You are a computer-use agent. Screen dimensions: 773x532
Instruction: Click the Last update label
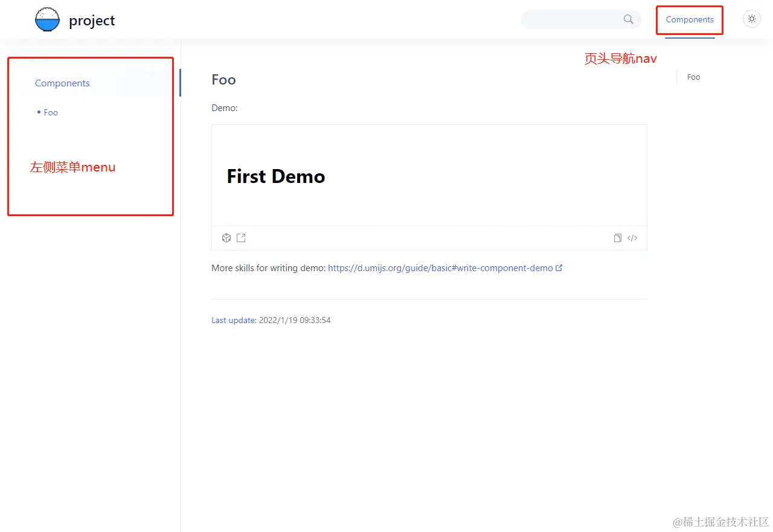234,320
